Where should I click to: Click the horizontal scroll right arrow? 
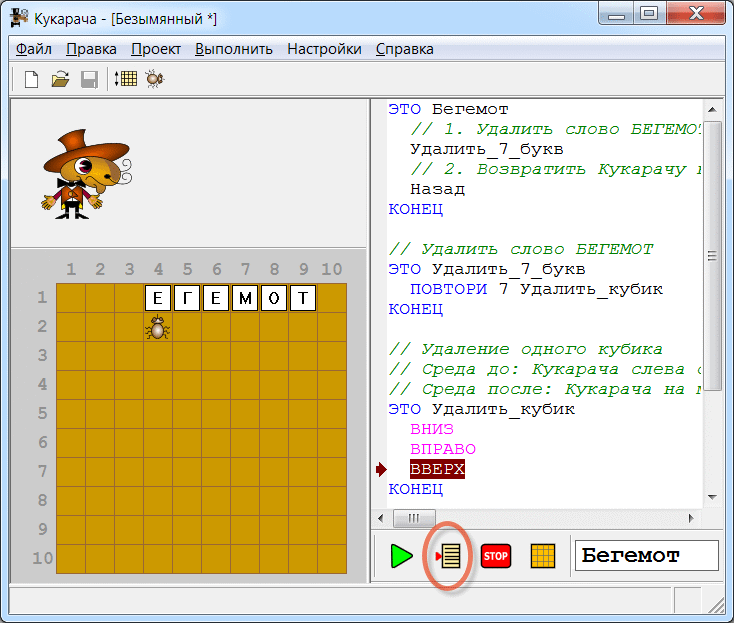click(691, 518)
